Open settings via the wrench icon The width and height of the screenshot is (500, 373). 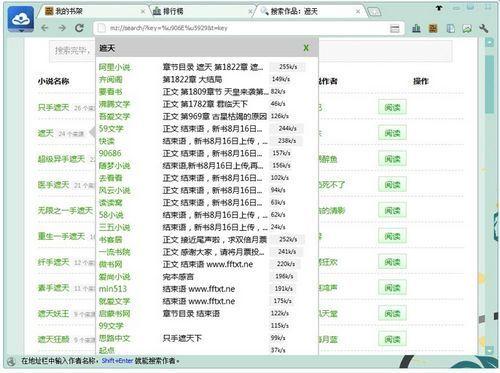[484, 29]
